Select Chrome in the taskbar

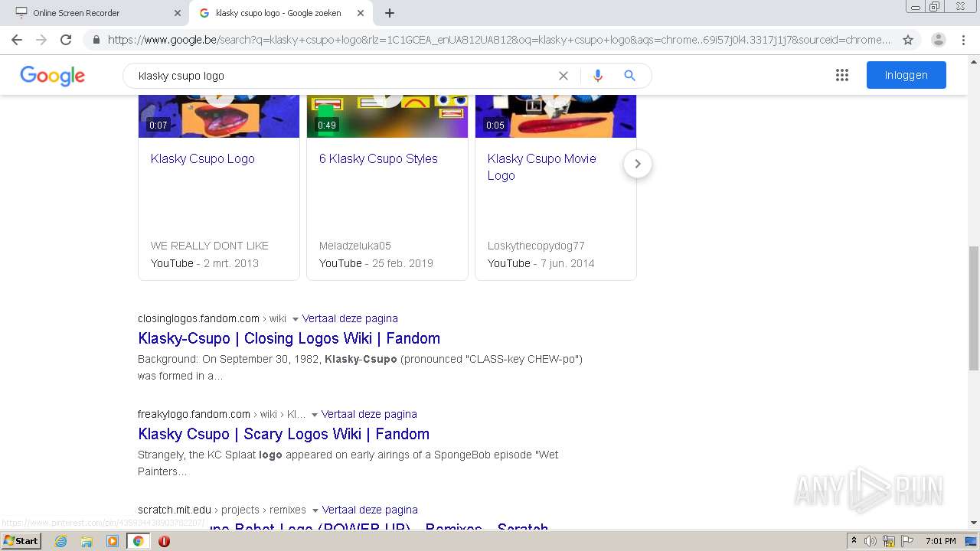click(138, 541)
